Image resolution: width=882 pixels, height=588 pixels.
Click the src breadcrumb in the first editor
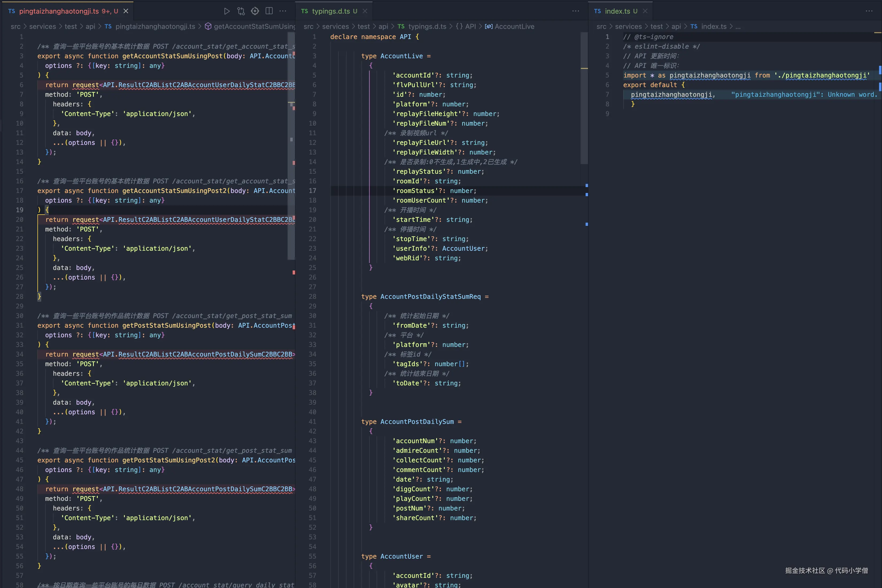pyautogui.click(x=16, y=26)
